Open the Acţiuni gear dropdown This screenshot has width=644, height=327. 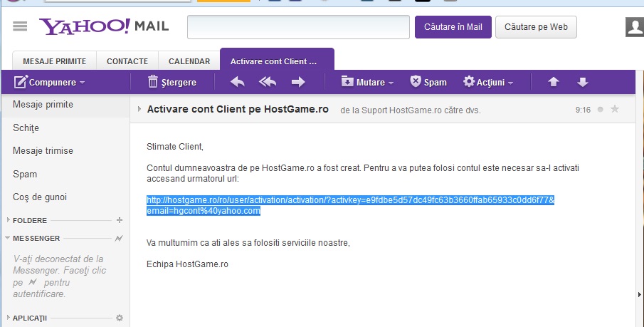pos(488,82)
